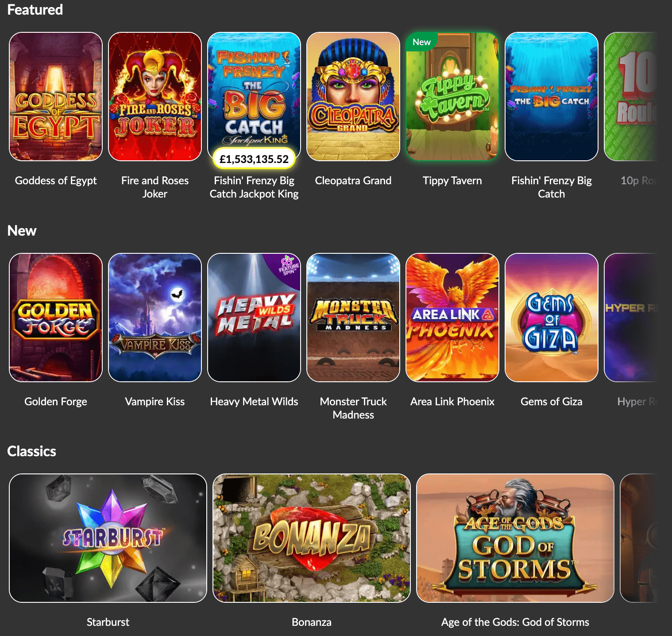
Task: Select the new Tippy Tavern game tile
Action: 452,97
